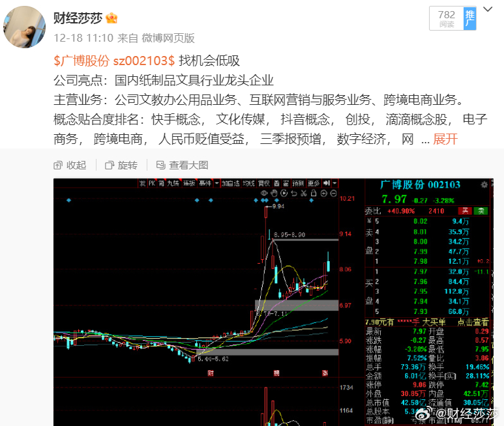Open the settings gear beside 广博股份 002103
The width and height of the screenshot is (504, 426).
[484, 184]
